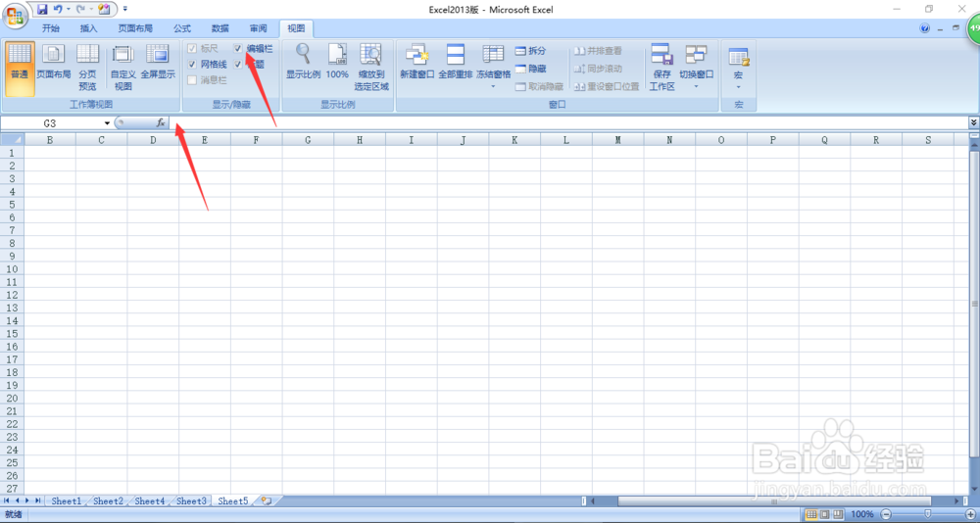Open the 公式 ribbon tab

coord(182,28)
